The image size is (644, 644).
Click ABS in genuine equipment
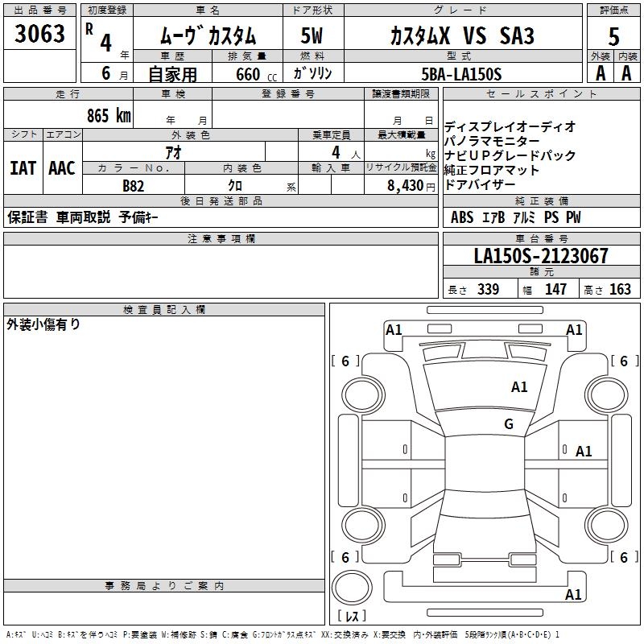[462, 217]
